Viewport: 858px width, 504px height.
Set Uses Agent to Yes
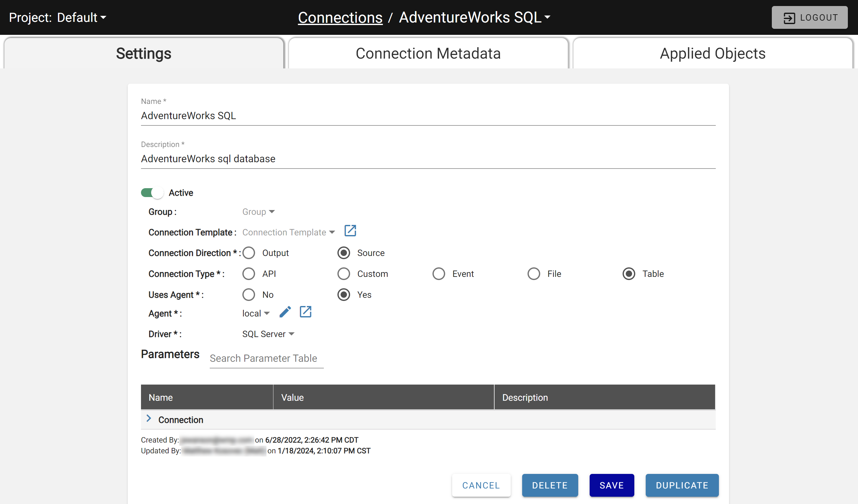tap(343, 295)
